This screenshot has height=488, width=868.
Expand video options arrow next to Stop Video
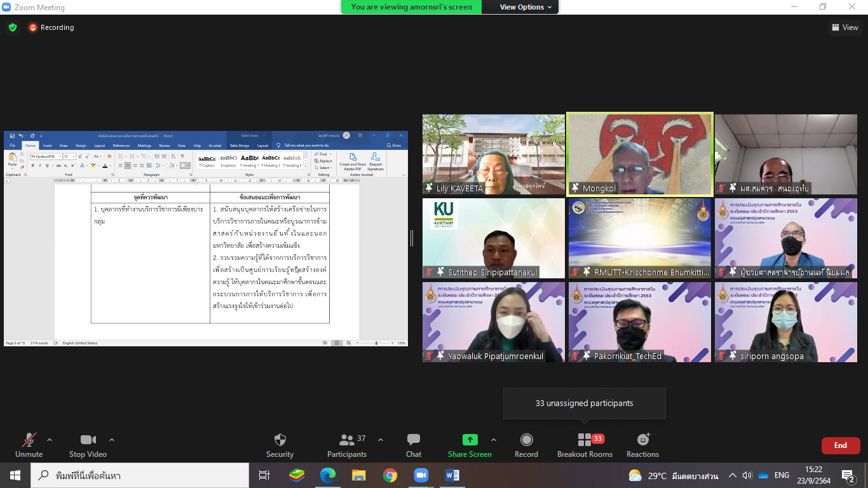coord(112,440)
